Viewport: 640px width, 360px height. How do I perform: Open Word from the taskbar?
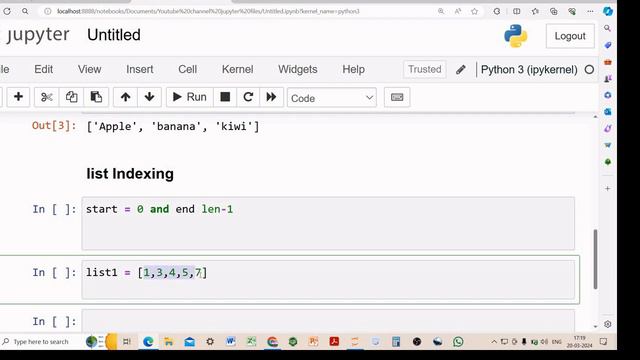tap(231, 341)
